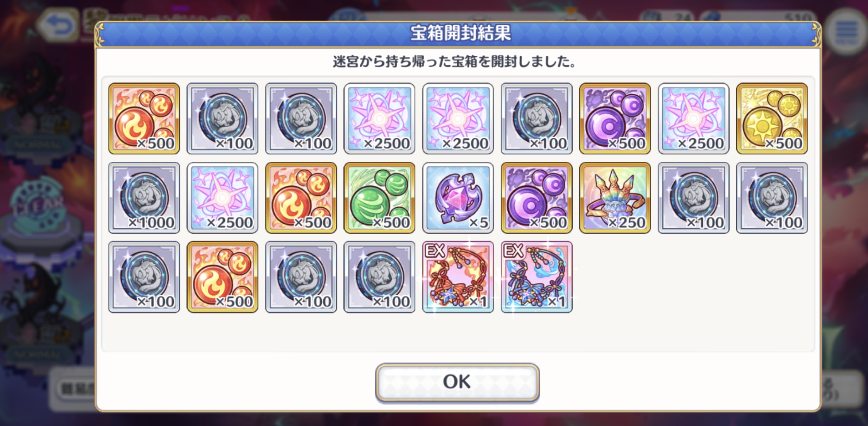Tap the golden sun orb x500 item
The width and height of the screenshot is (868, 426).
click(772, 119)
